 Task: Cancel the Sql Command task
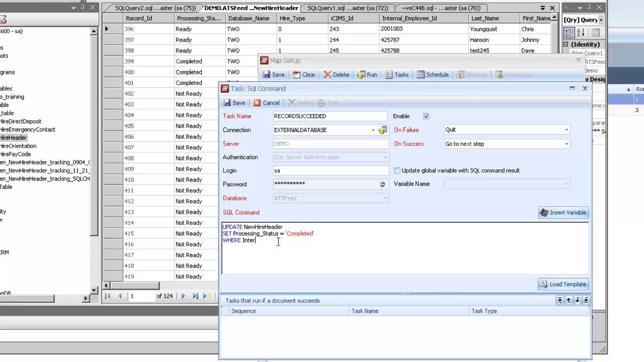click(267, 103)
